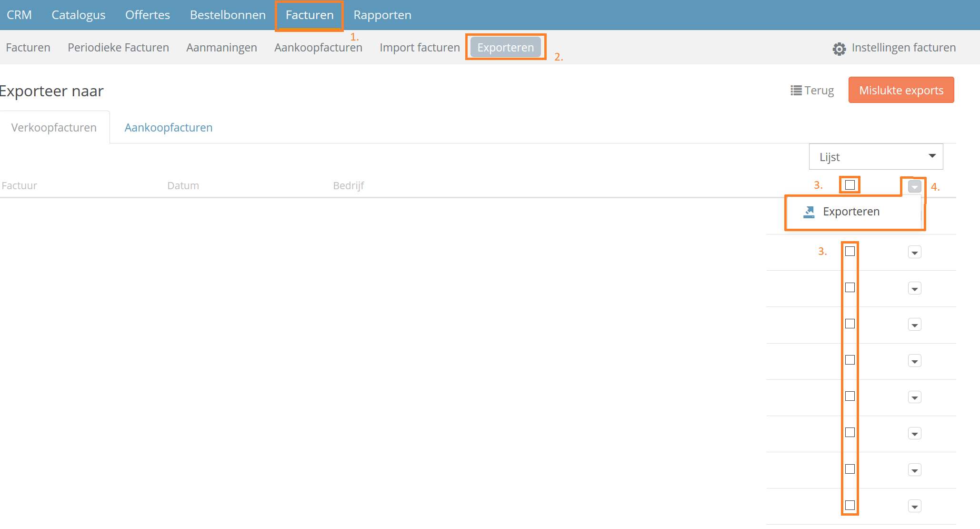980x529 pixels.
Task: Tick the eighth row checkbox
Action: [x=850, y=505]
